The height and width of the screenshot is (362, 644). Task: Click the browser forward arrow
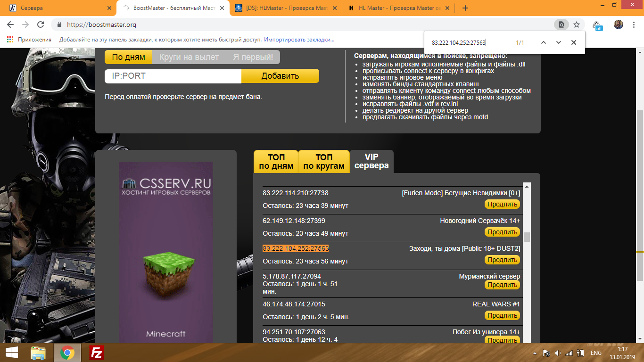click(25, 25)
